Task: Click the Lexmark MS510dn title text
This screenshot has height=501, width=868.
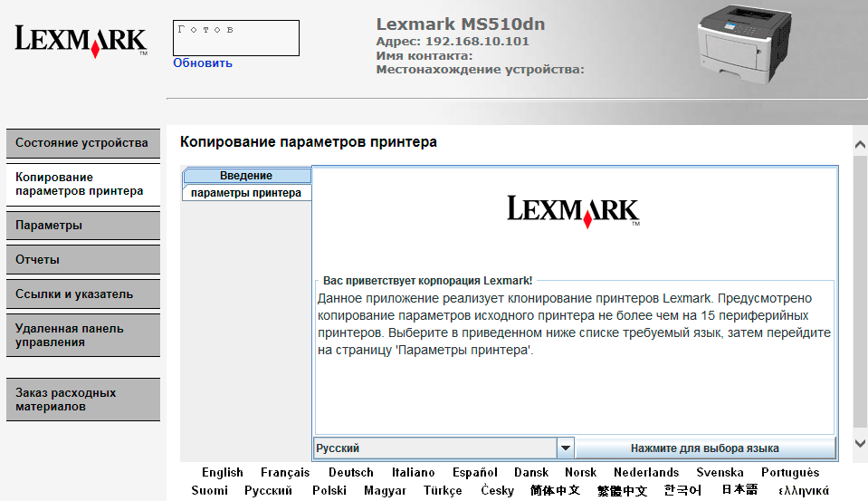Action: point(461,24)
